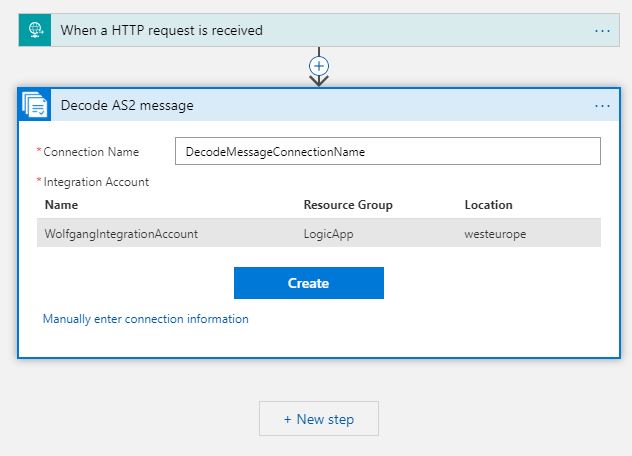Image resolution: width=632 pixels, height=456 pixels.
Task: Click the LogicApp resource group cell
Action: [x=328, y=234]
